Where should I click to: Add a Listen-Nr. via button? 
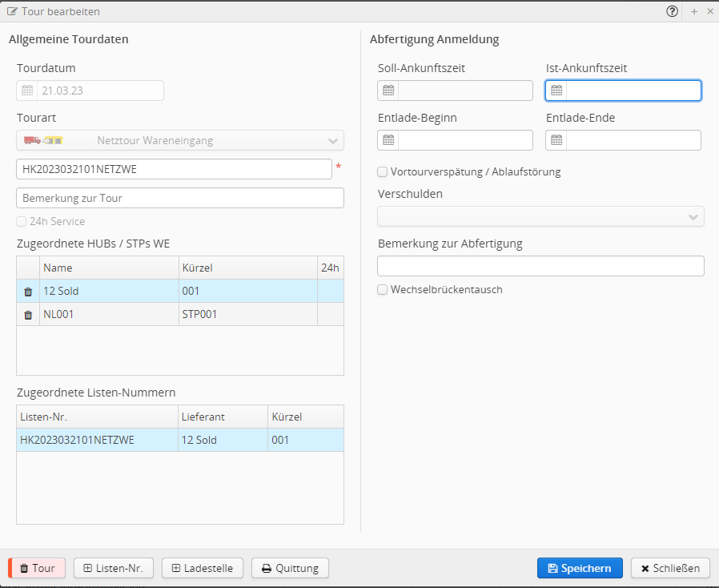tap(113, 568)
